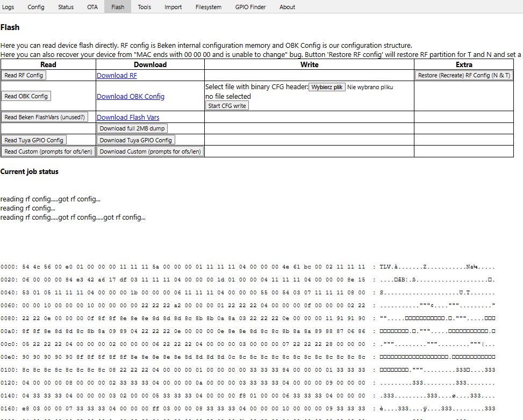Click the hex dump row 0000

pyautogui.click(x=247, y=267)
